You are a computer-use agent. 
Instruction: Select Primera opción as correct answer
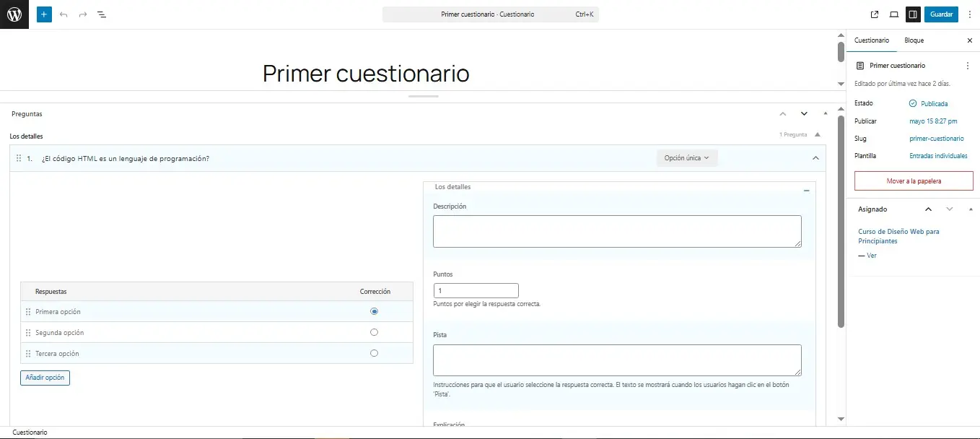click(x=374, y=312)
